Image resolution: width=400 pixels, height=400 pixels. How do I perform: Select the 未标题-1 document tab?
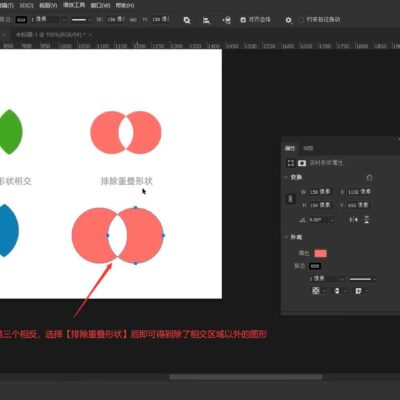[x=50, y=35]
